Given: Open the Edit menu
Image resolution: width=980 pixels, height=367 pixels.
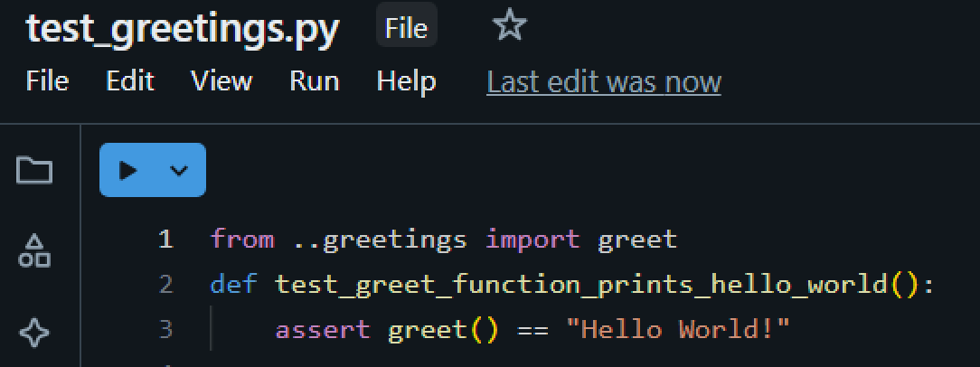Looking at the screenshot, I should pos(130,81).
